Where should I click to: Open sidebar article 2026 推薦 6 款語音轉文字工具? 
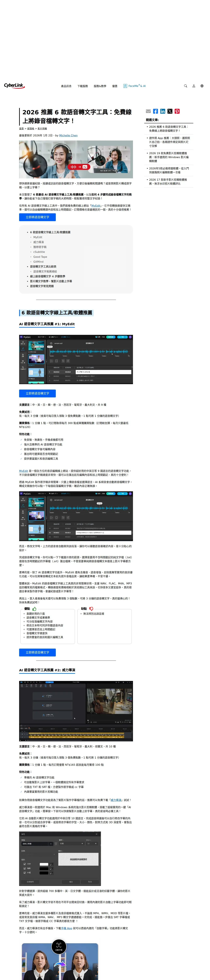tap(168, 129)
